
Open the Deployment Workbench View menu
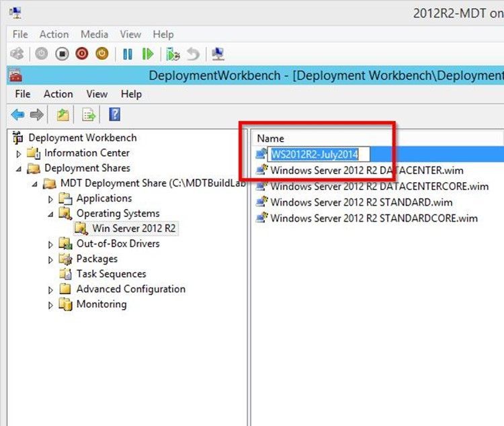point(97,94)
